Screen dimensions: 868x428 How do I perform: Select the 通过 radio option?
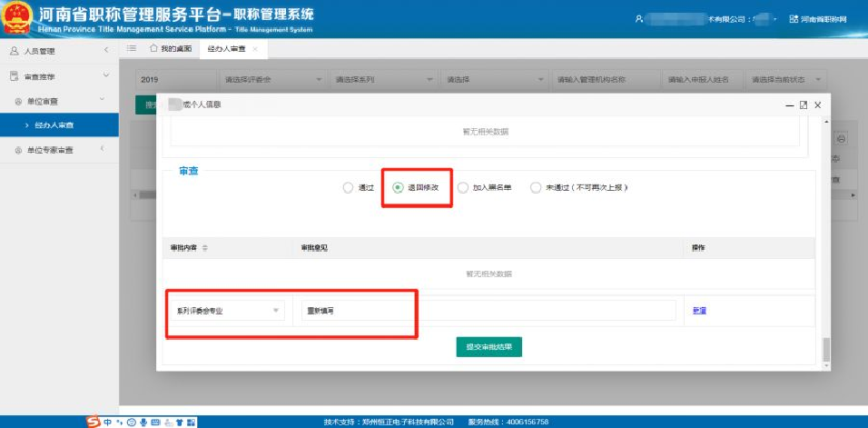pos(359,188)
